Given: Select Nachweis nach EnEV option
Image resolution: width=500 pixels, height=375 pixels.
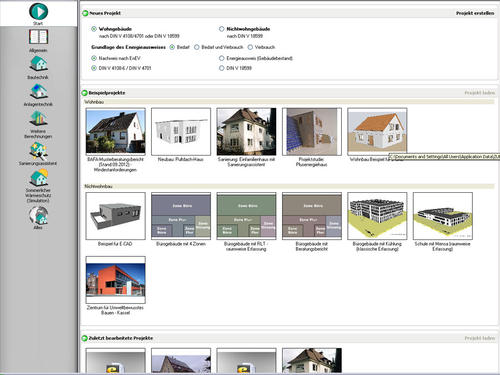Looking at the screenshot, I should 94,58.
